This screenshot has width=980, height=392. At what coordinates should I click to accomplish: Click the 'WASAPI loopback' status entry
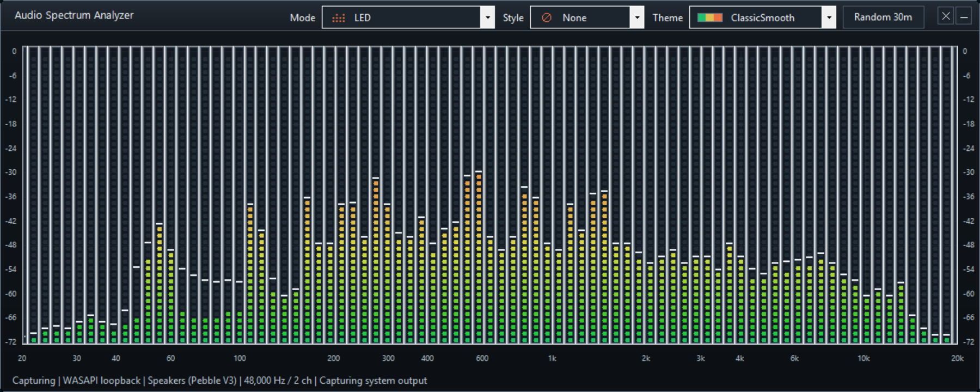click(x=101, y=381)
